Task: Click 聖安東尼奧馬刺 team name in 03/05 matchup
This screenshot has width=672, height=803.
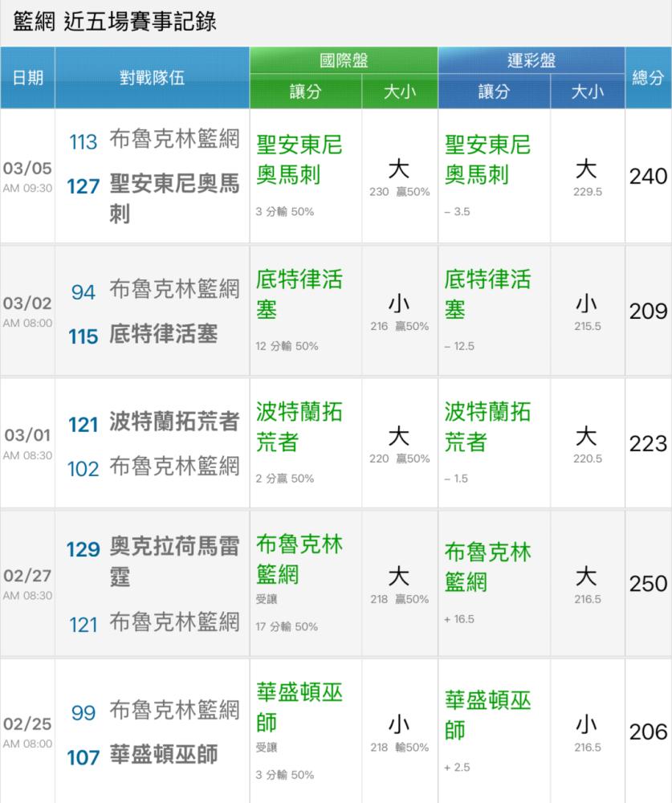Action: tap(174, 198)
